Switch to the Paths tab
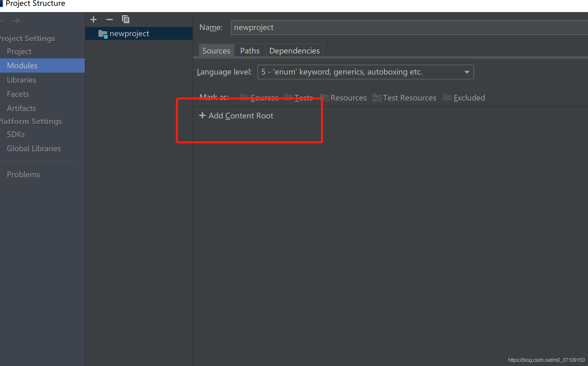588x366 pixels. [x=250, y=51]
